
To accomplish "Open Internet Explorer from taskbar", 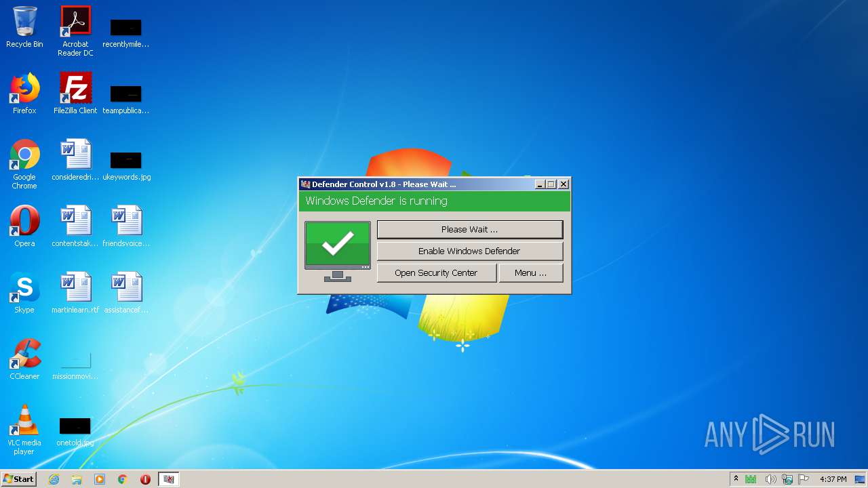I will pos(54,479).
